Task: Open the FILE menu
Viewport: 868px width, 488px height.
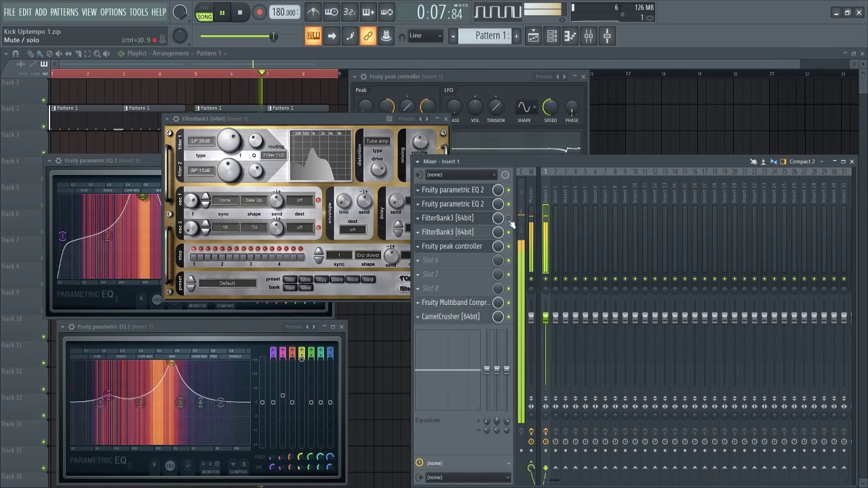Action: [x=9, y=12]
